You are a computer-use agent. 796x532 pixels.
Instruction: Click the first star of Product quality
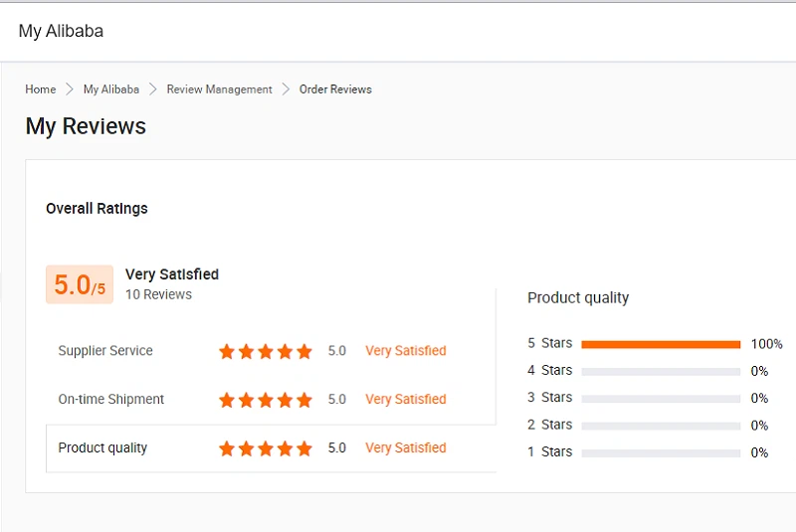coord(227,448)
